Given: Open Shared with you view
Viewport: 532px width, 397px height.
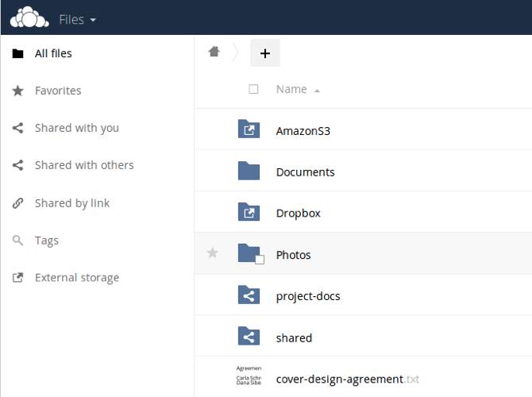Looking at the screenshot, I should 77,128.
